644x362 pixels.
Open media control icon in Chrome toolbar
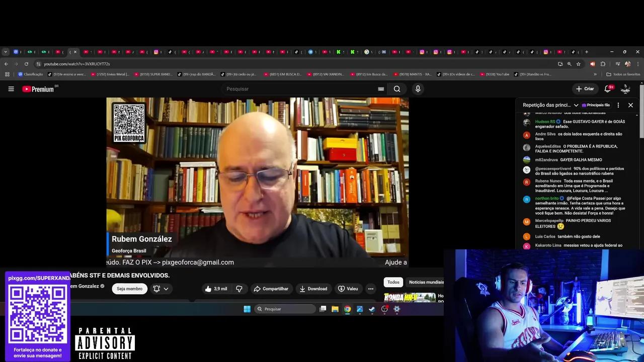(617, 64)
